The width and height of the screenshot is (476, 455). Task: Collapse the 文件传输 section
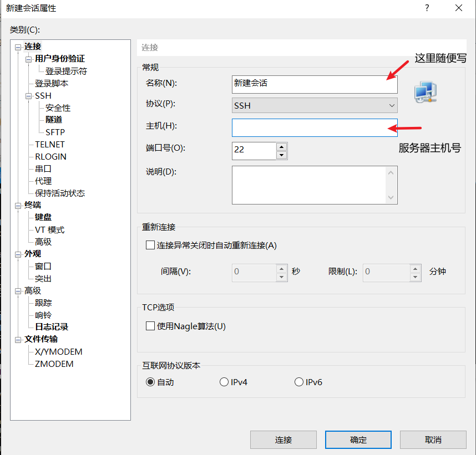18,339
